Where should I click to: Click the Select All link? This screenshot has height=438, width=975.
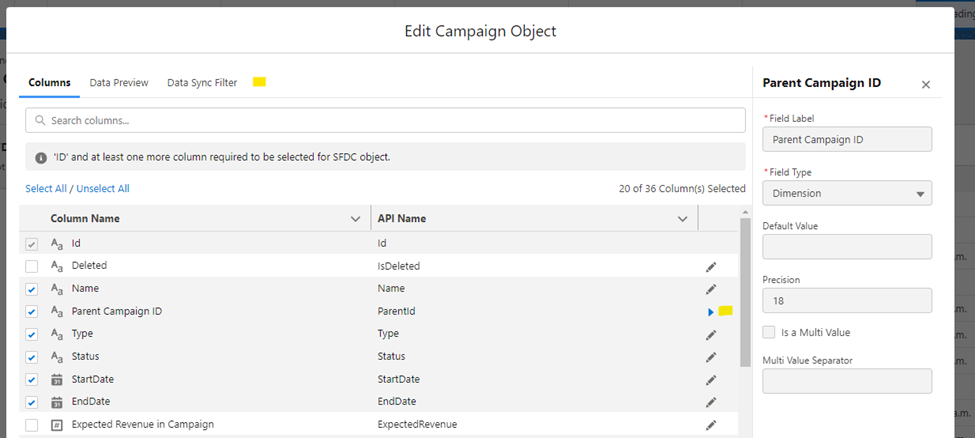tap(46, 189)
